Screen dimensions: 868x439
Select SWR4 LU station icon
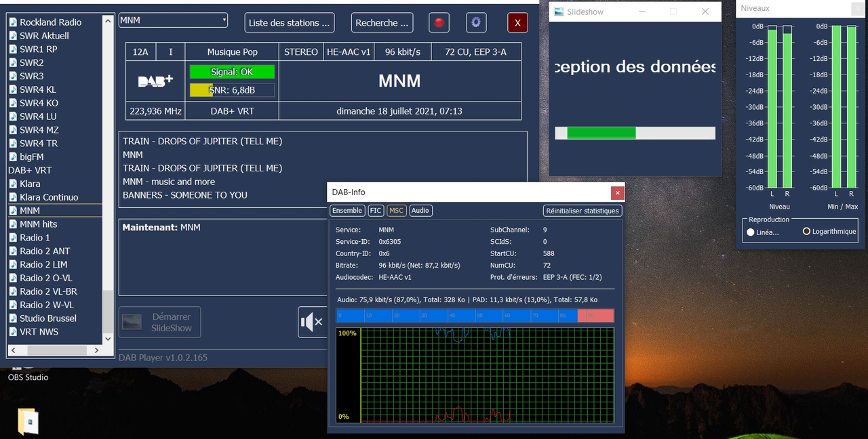coord(13,117)
